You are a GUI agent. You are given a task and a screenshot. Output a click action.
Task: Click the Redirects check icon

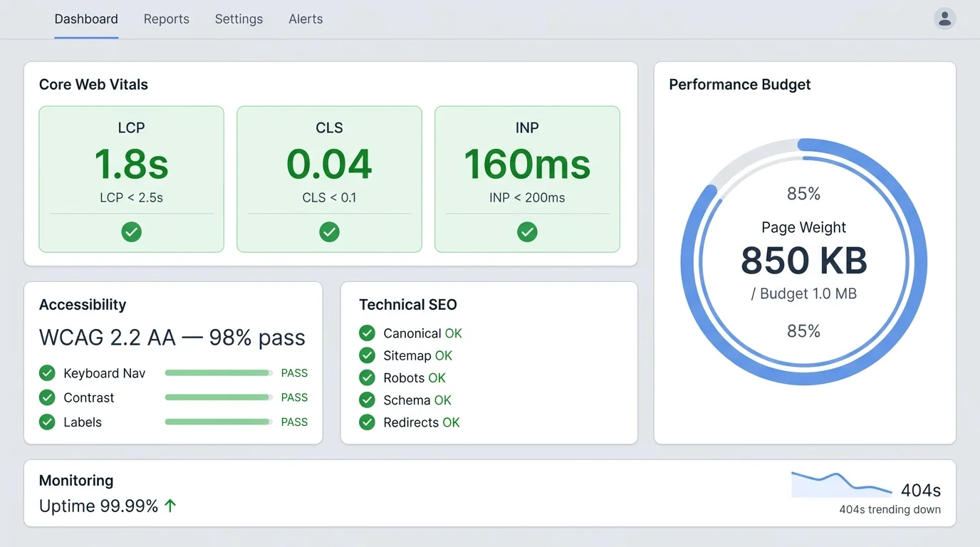367,422
